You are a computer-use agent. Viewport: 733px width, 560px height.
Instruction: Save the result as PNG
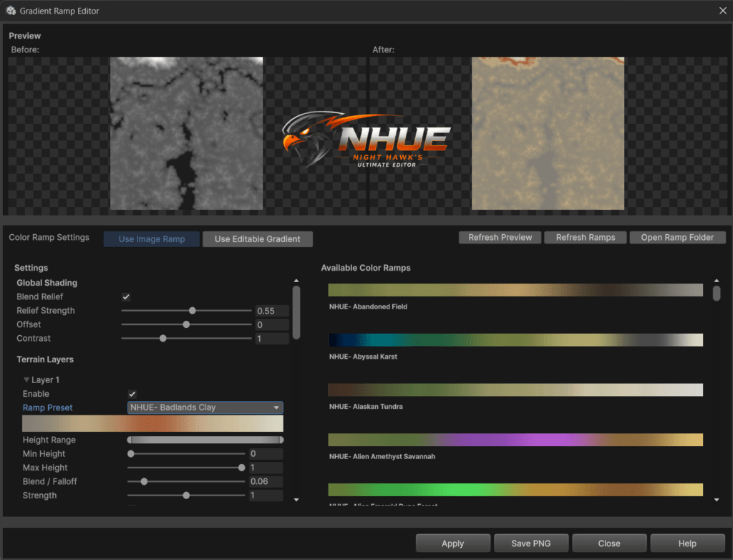(x=531, y=544)
